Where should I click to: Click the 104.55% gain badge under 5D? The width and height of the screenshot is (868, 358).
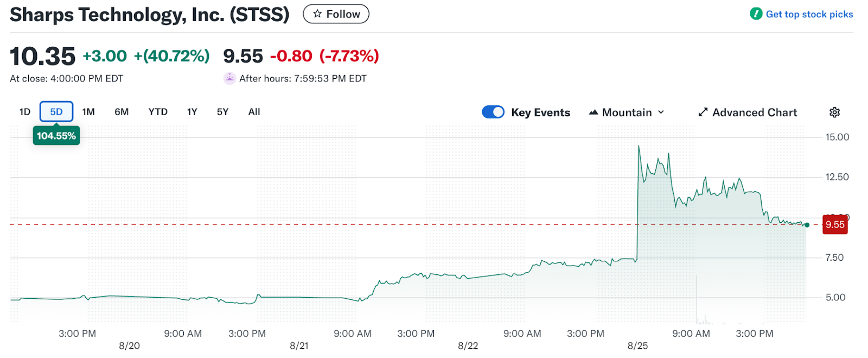pos(56,135)
